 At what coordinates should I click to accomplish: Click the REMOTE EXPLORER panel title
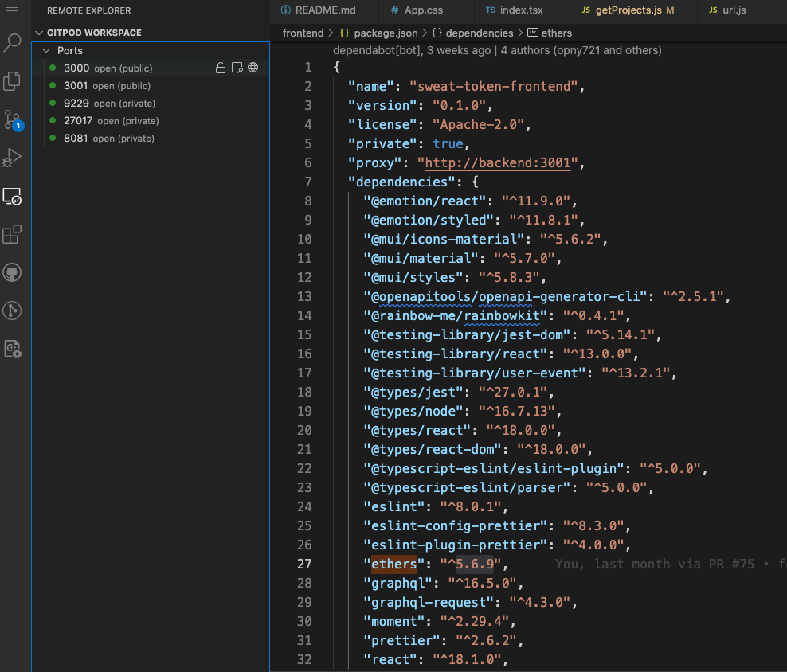[x=89, y=10]
